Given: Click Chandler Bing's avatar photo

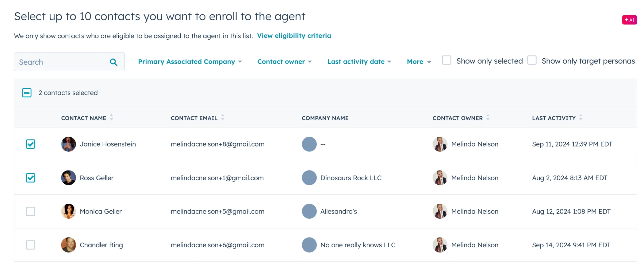Looking at the screenshot, I should coord(68,245).
